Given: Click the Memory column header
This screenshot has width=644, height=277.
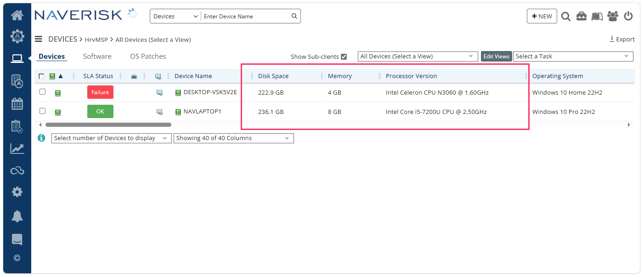Looking at the screenshot, I should 340,76.
